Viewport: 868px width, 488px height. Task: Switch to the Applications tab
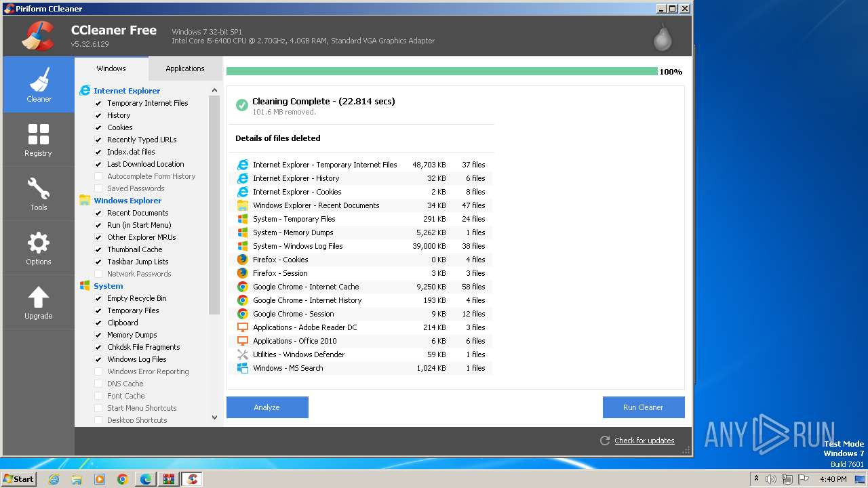point(185,68)
